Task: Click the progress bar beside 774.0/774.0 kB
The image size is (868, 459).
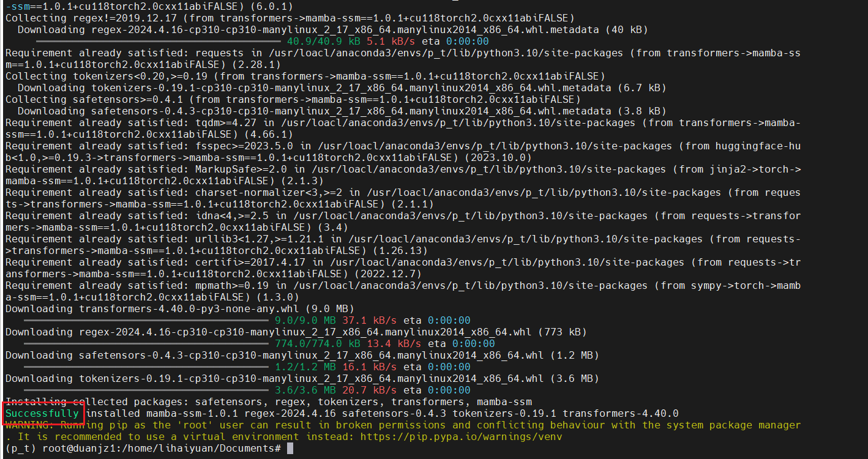Action: 146,344
